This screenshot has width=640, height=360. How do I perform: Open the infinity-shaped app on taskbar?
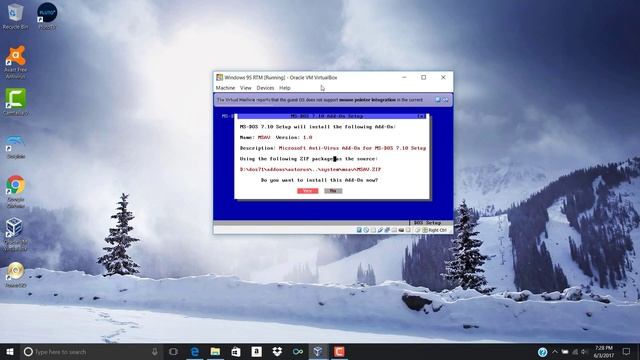[x=298, y=351]
